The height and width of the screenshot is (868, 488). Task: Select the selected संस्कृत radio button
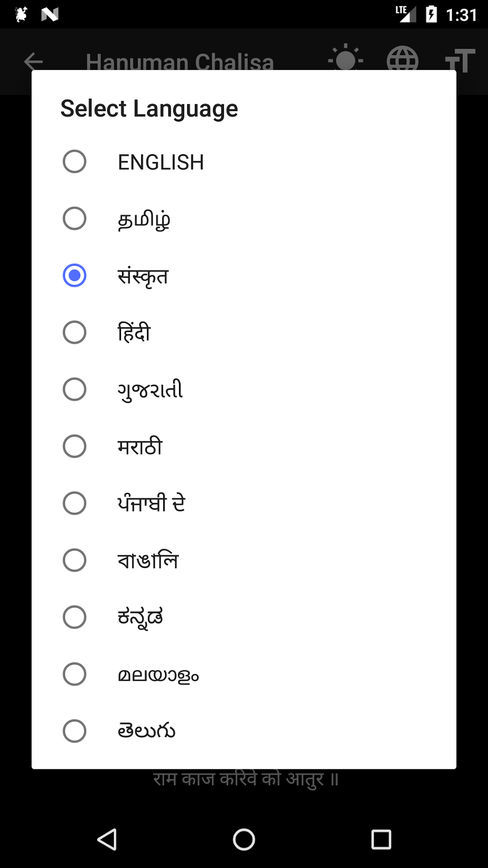point(75,276)
